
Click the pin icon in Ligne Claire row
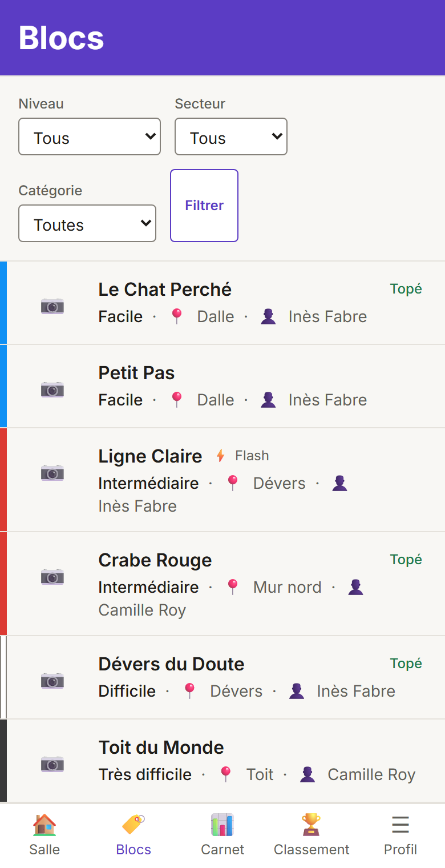pos(233,483)
